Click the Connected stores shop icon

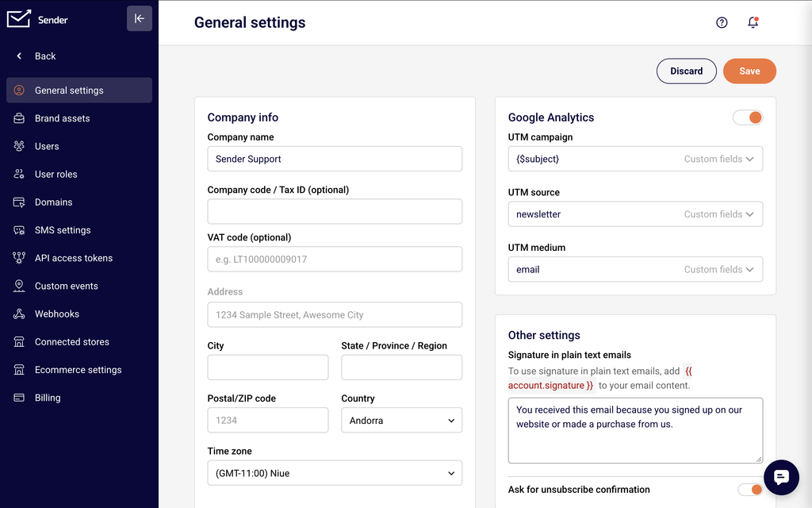[19, 342]
